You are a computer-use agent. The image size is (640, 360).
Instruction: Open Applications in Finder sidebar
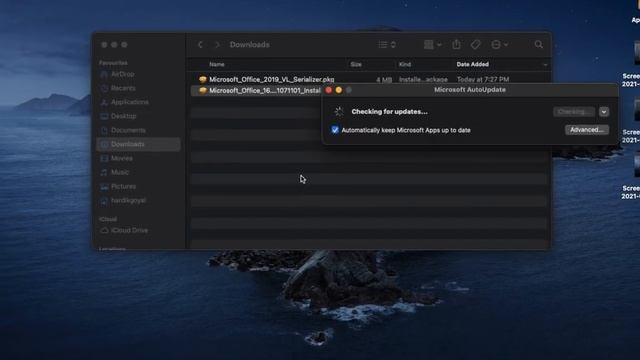pyautogui.click(x=129, y=102)
